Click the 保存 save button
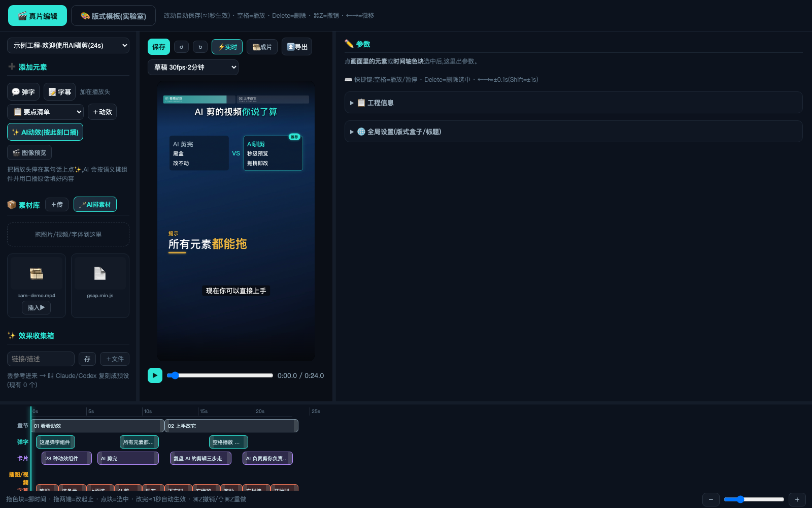 pos(159,47)
